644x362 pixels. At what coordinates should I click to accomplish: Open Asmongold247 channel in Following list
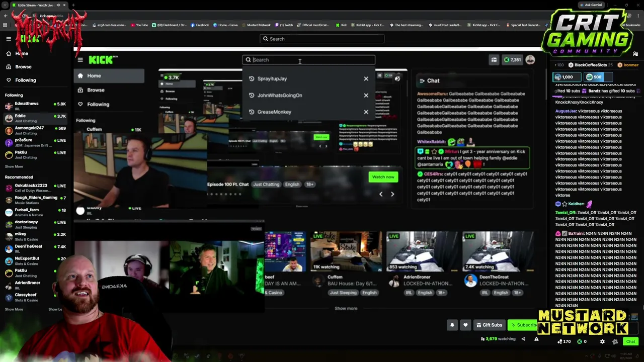35,130
